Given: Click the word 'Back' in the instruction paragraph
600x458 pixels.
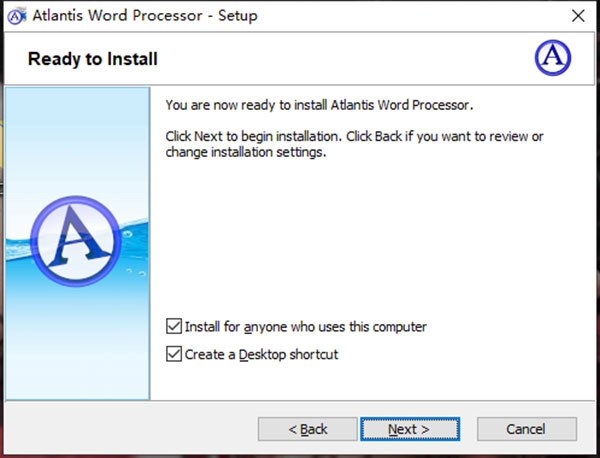Looking at the screenshot, I should (x=388, y=136).
